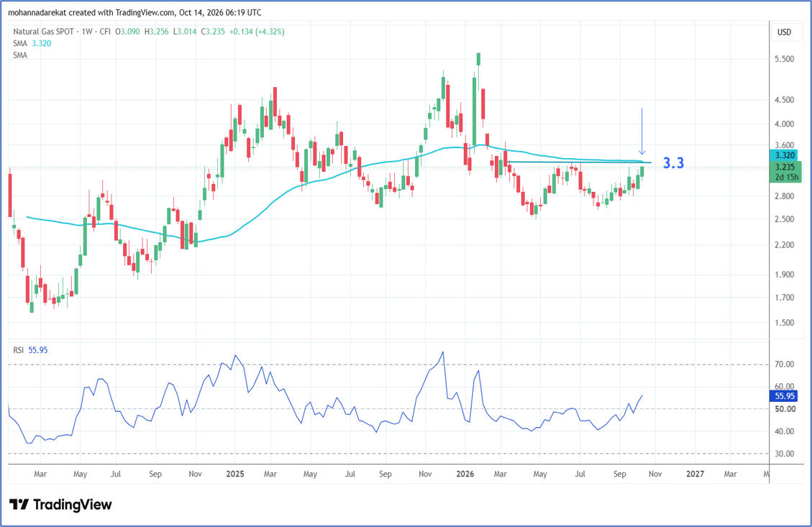Click the 50.00 RSI axis label
The image size is (812, 527).
click(x=785, y=409)
